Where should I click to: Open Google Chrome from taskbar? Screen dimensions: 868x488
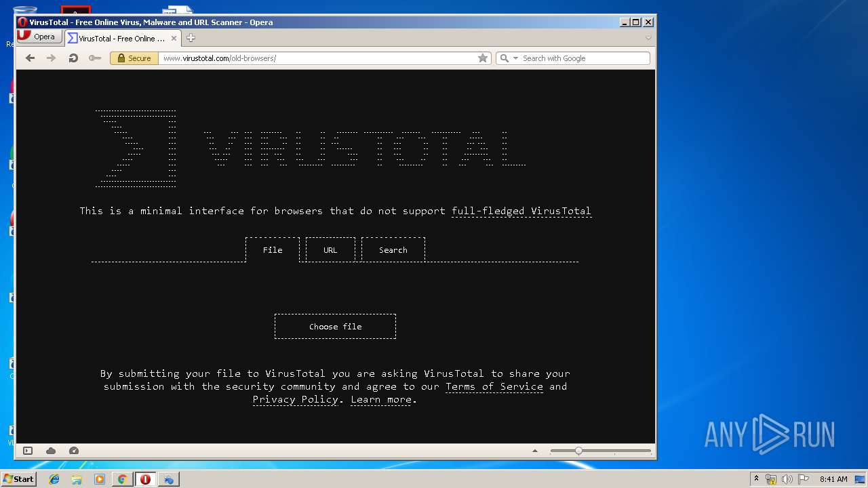[x=122, y=479]
